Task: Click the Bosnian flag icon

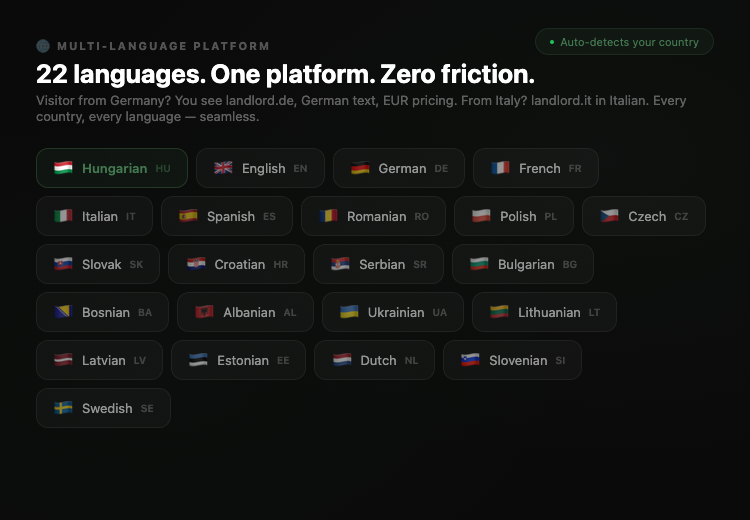Action: point(63,312)
